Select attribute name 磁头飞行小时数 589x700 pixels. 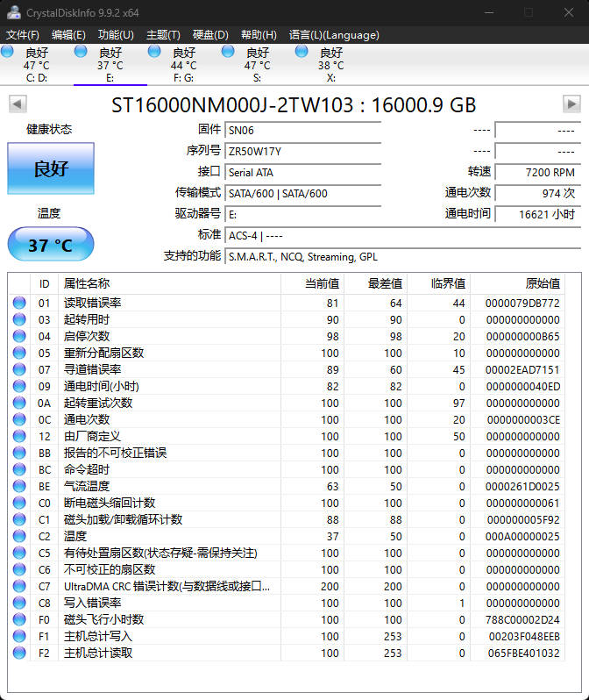point(103,619)
